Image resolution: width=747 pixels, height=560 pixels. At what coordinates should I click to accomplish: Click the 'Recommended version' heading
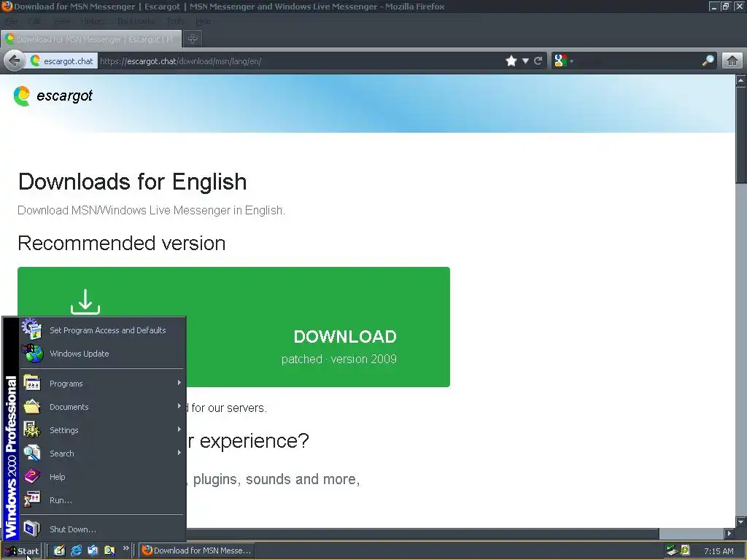click(122, 244)
